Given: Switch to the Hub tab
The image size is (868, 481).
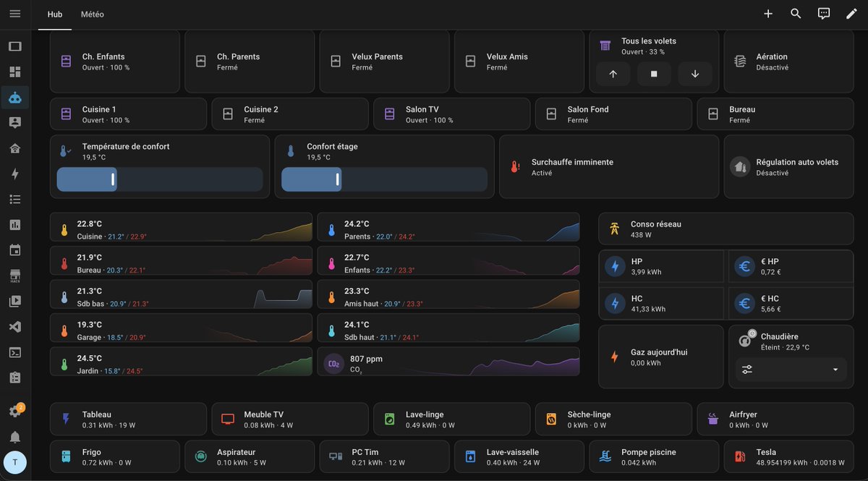Looking at the screenshot, I should [55, 14].
